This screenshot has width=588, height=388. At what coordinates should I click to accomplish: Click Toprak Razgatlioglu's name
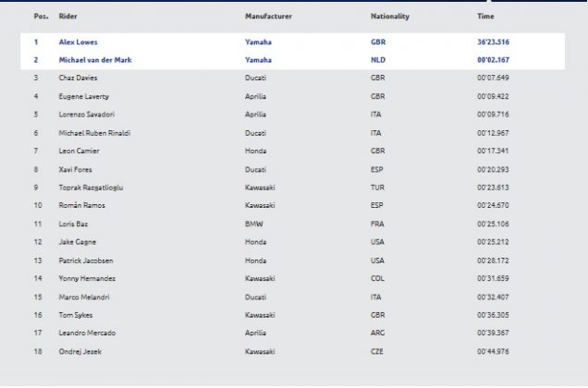pos(92,187)
